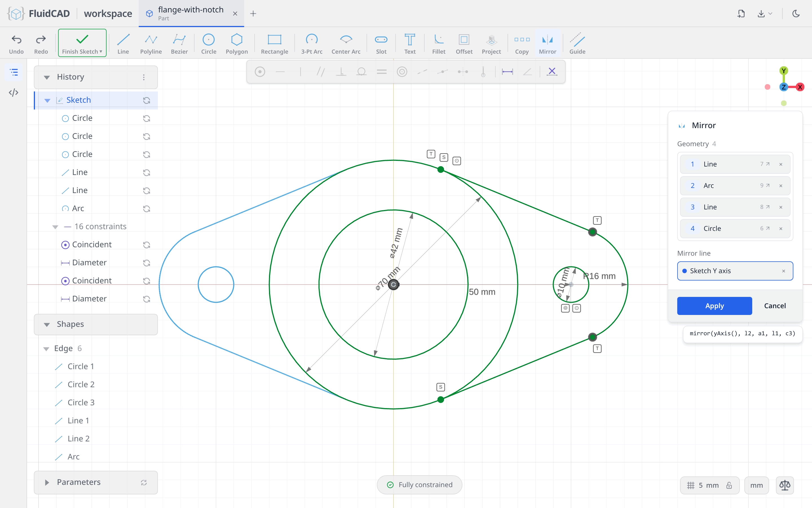Select the Circle tool in toolbar
The width and height of the screenshot is (812, 508).
click(208, 44)
